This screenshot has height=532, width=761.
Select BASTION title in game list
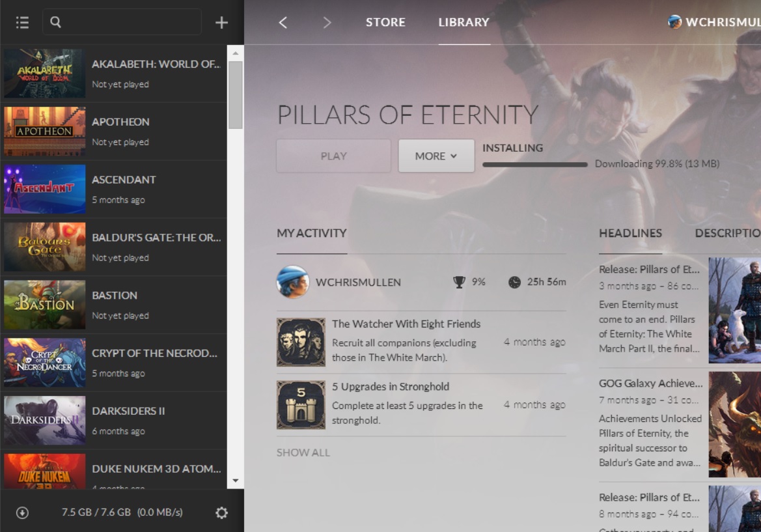[115, 295]
